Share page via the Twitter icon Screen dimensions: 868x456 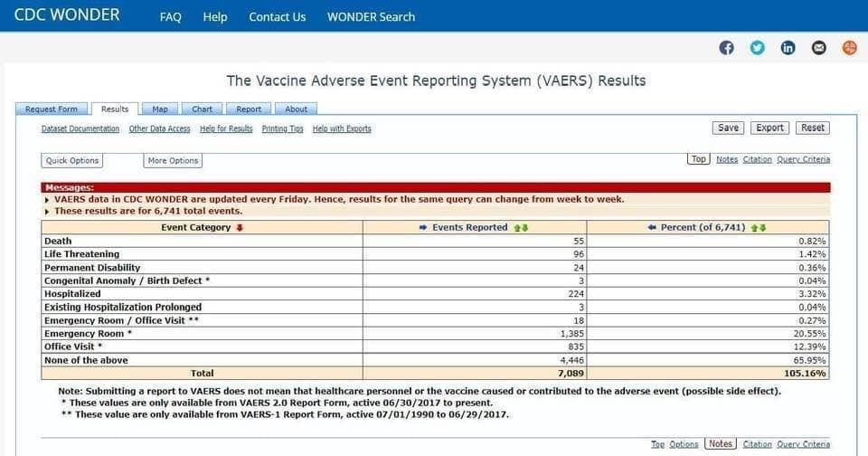758,48
